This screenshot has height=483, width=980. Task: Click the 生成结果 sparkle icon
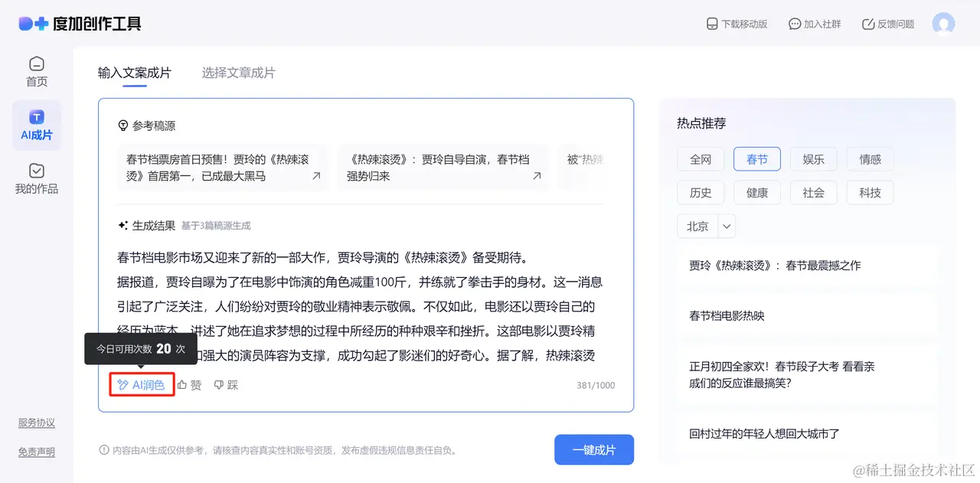click(122, 226)
